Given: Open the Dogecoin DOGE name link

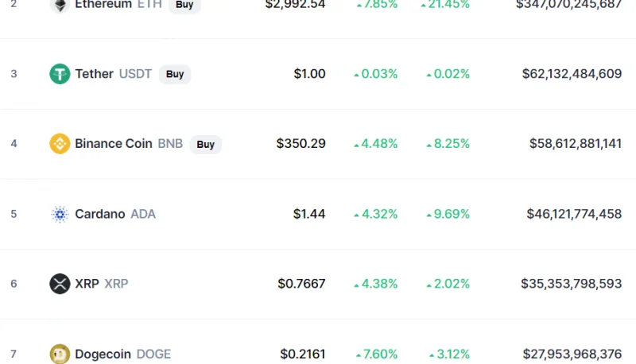Looking at the screenshot, I should (123, 354).
